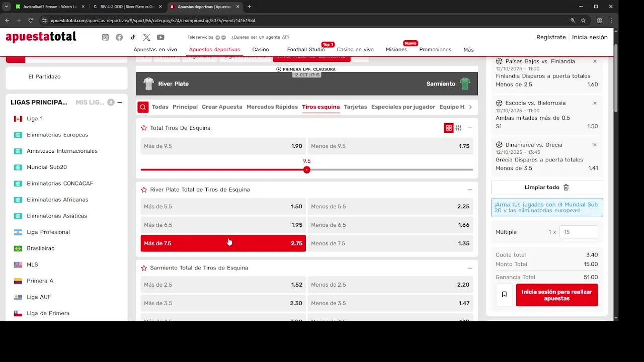644x362 pixels.
Task: Select the Especiales por jugador tab
Action: click(403, 107)
